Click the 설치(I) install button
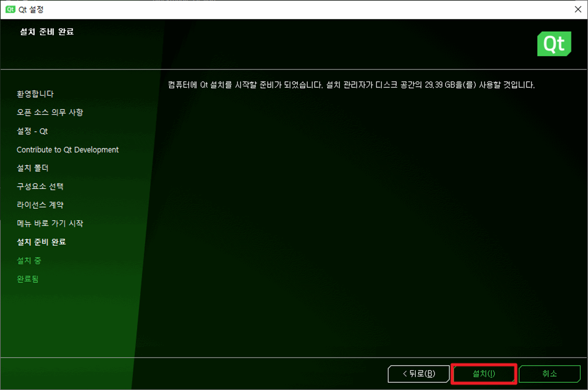The width and height of the screenshot is (588, 390). (x=484, y=374)
